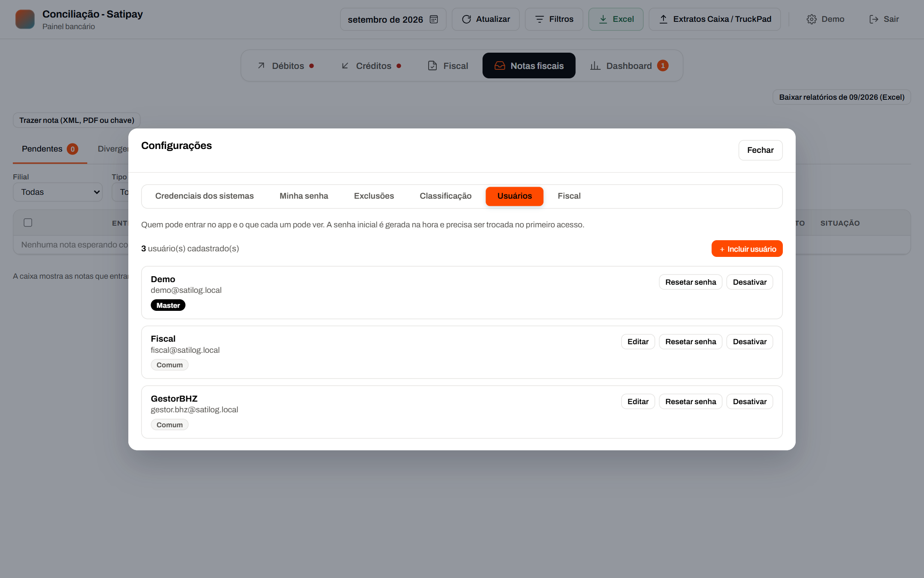Open the Tipo dropdown filter
924x578 pixels.
[120, 192]
